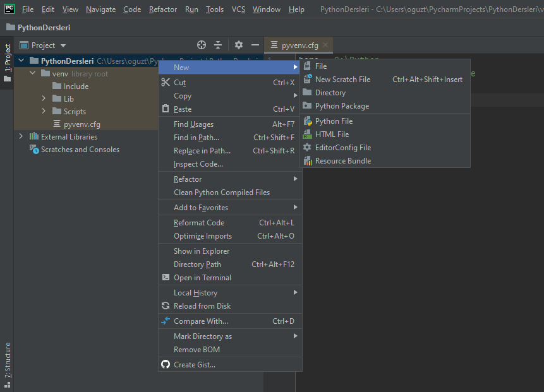Open the Refactor submenu in context menu
This screenshot has width=544, height=392.
click(x=231, y=179)
